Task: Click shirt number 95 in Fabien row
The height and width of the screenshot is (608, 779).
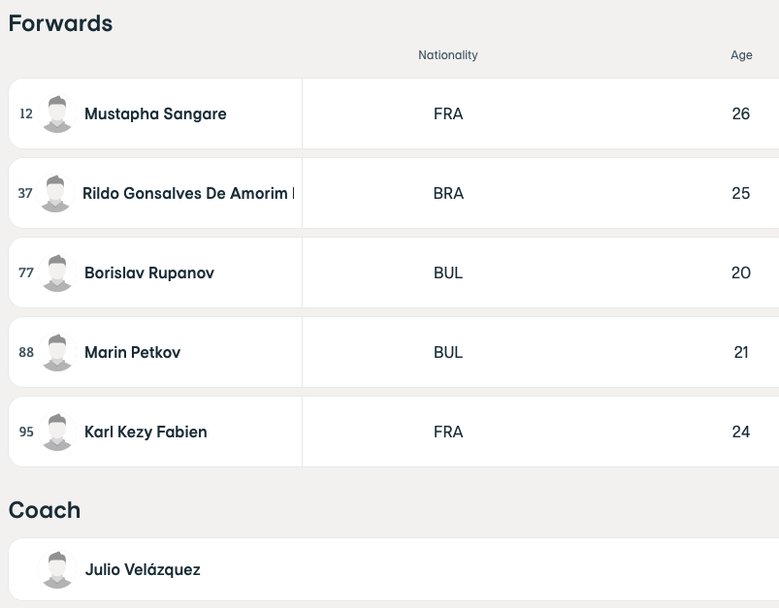Action: click(26, 432)
